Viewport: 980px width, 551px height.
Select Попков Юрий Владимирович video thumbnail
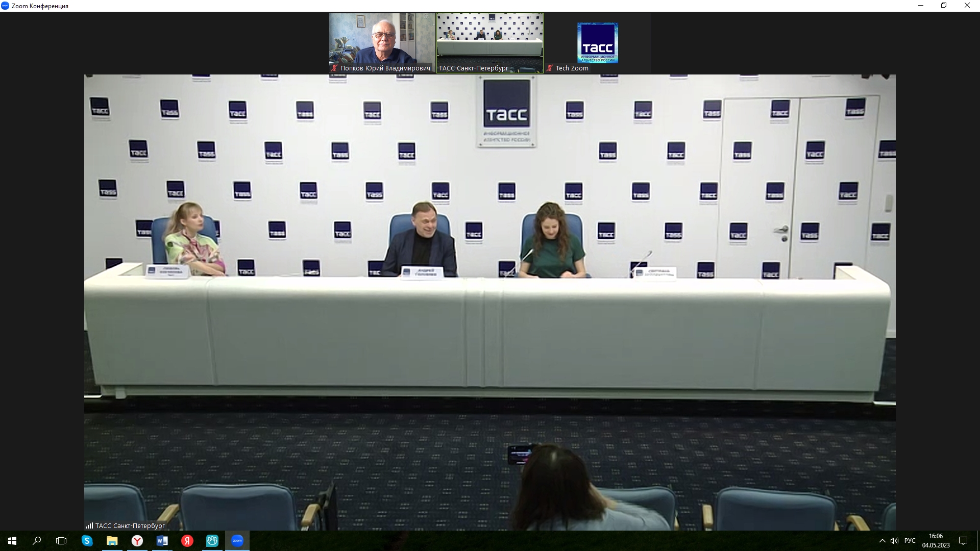pyautogui.click(x=382, y=42)
